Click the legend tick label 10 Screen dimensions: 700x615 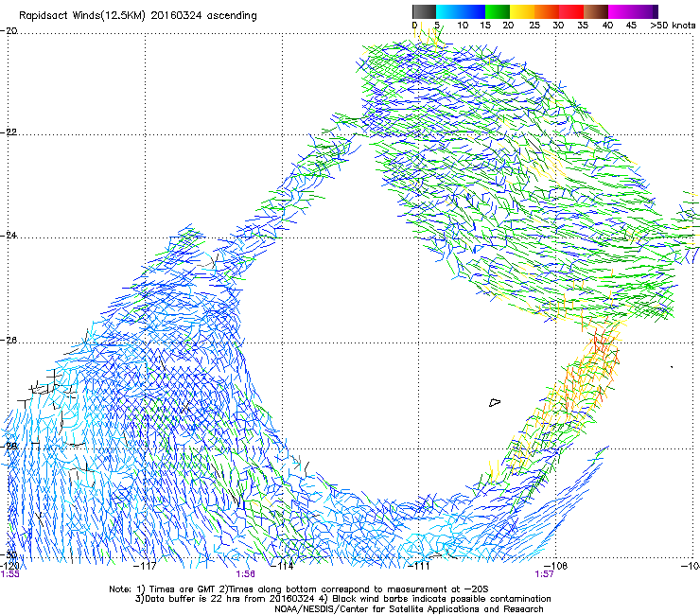[463, 26]
